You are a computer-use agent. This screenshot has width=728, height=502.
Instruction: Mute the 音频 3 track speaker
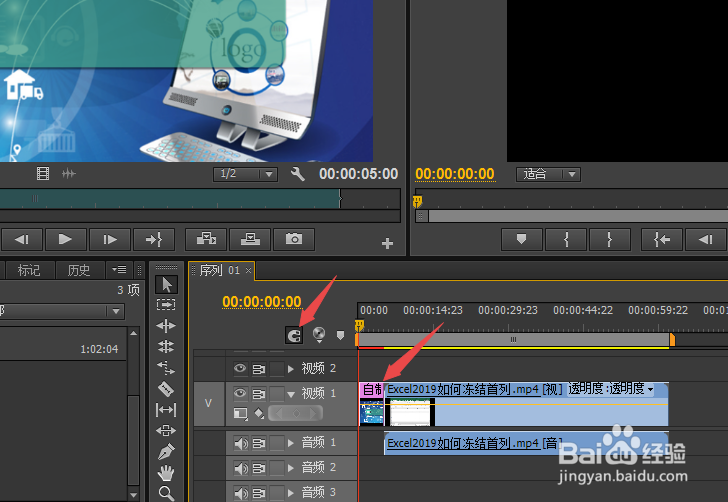click(x=240, y=493)
